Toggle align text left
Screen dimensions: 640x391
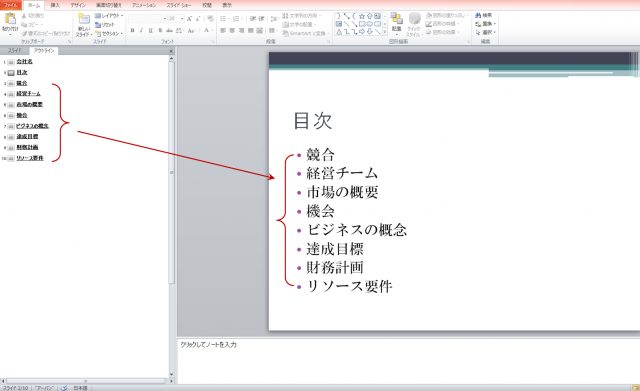223,31
